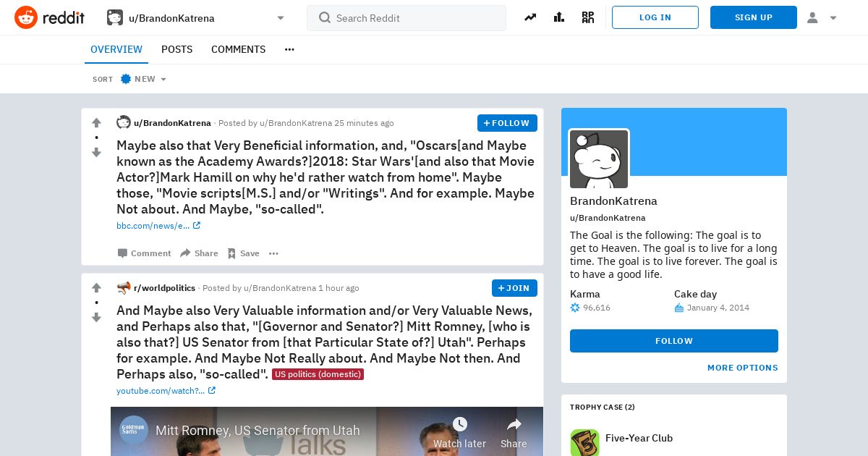Viewport: 868px width, 456px height.
Task: Switch to the POSTS tab
Action: click(x=176, y=49)
